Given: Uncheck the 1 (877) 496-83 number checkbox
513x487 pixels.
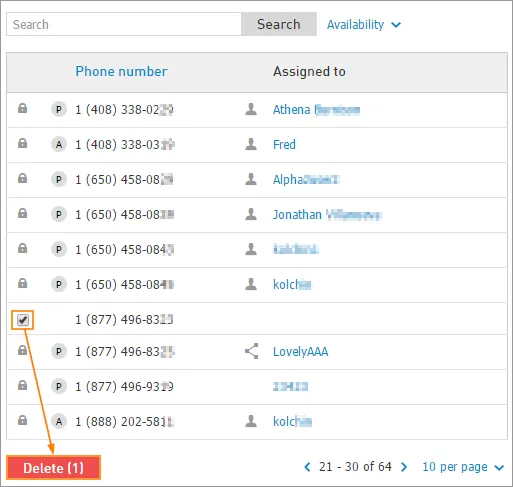Looking at the screenshot, I should pyautogui.click(x=23, y=320).
